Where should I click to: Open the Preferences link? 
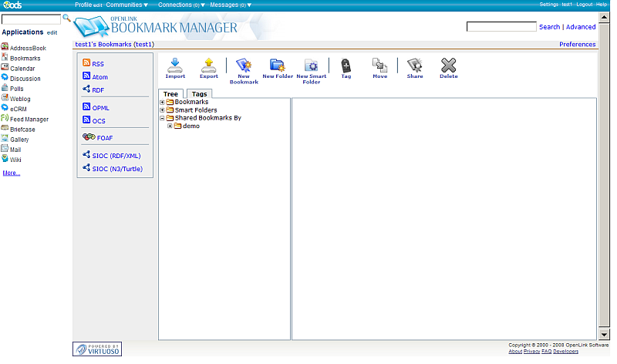577,45
